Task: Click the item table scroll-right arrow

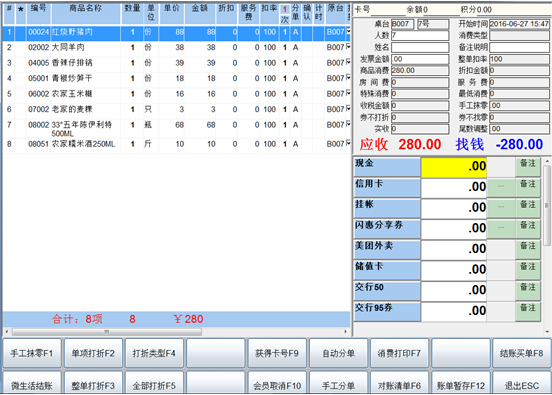Action: [345, 332]
